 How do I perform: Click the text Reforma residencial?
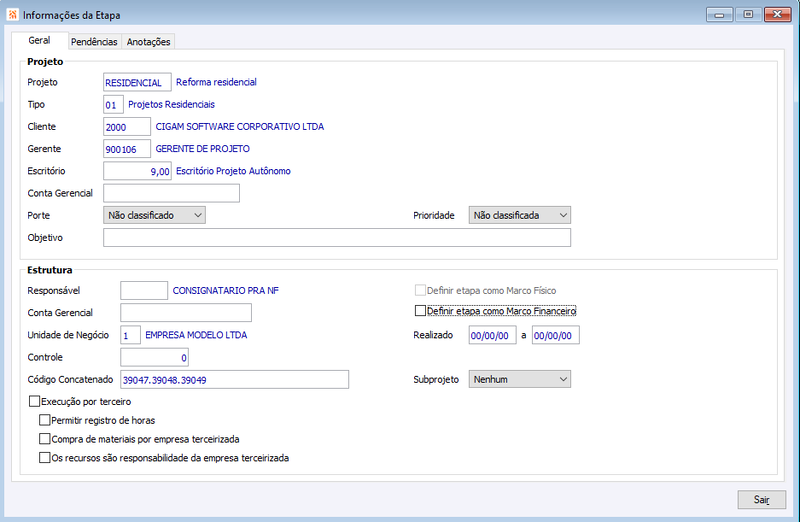coord(216,82)
